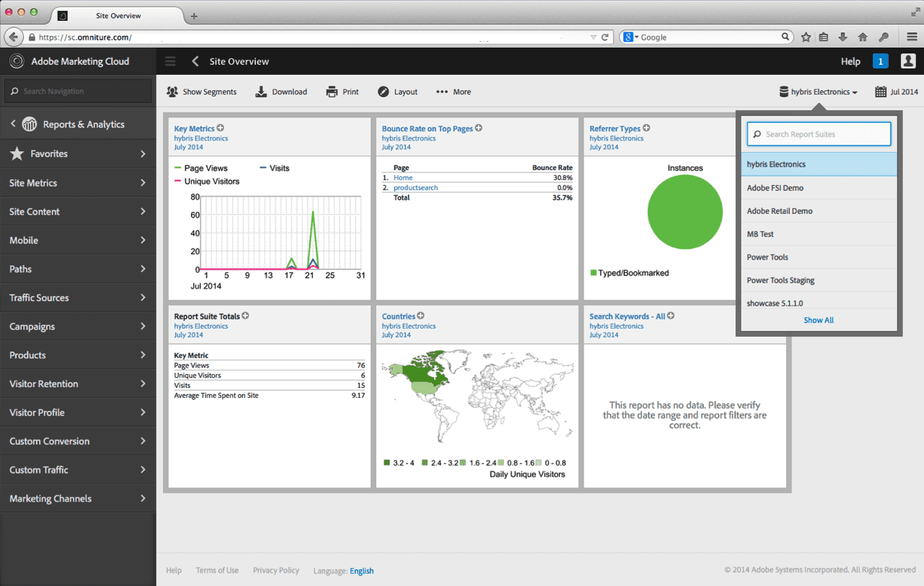Click plus icon next to Key Metrics
924x586 pixels.
[221, 128]
